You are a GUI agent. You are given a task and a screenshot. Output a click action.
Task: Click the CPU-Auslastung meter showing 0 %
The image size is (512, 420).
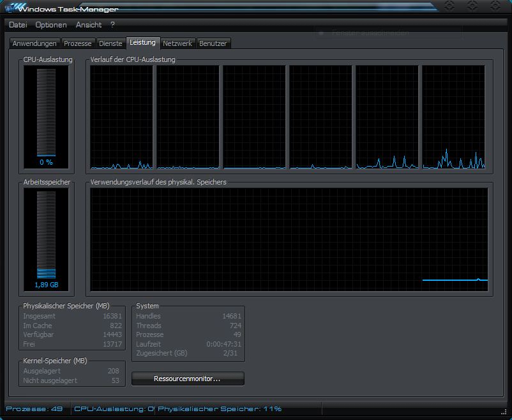click(x=46, y=117)
